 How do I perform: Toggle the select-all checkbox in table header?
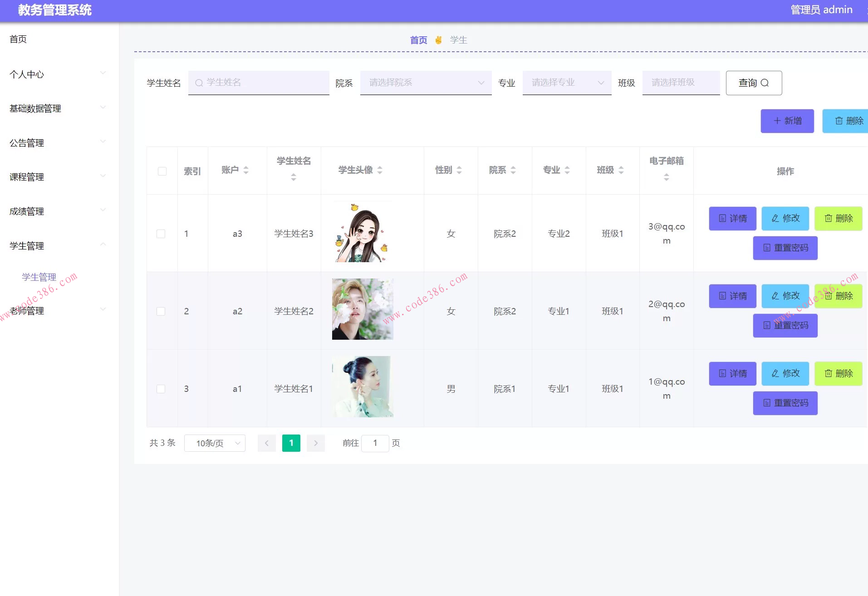click(162, 171)
